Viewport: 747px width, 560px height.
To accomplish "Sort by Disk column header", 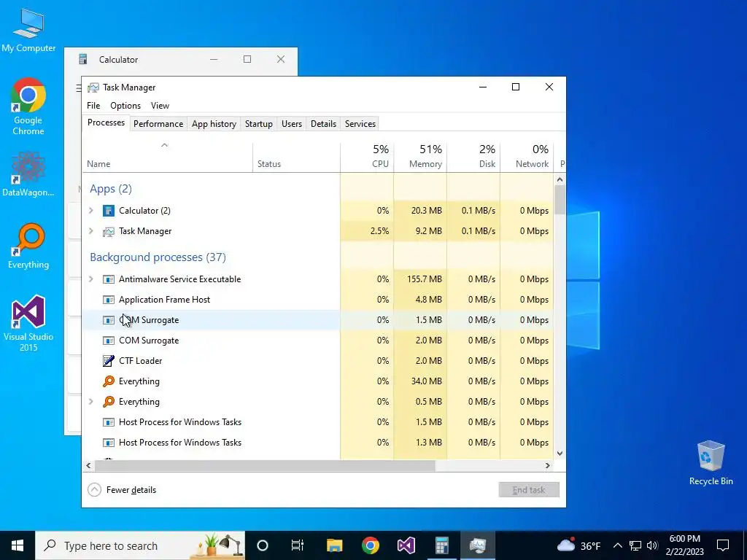I will (x=473, y=157).
